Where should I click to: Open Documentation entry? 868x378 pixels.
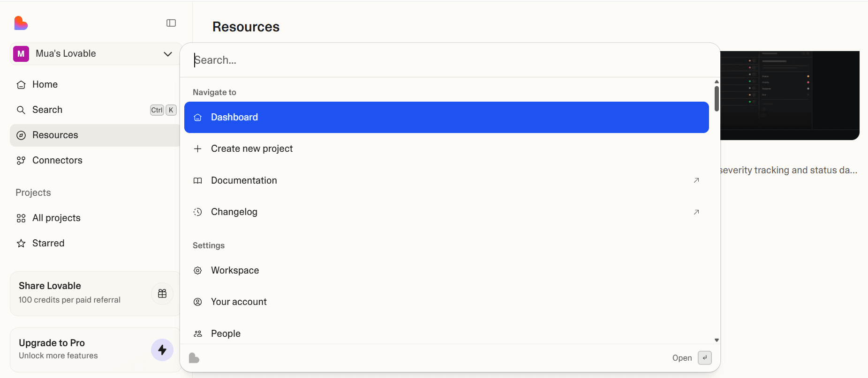coord(446,180)
